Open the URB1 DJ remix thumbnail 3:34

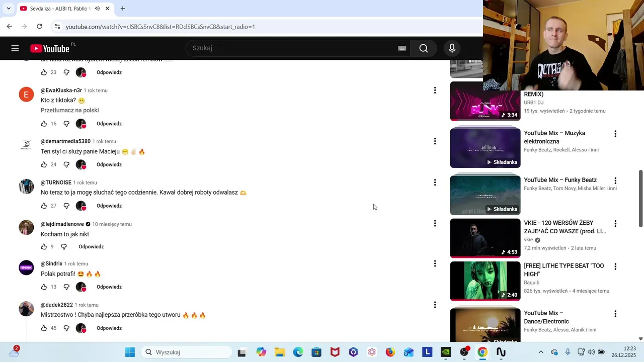point(485,101)
